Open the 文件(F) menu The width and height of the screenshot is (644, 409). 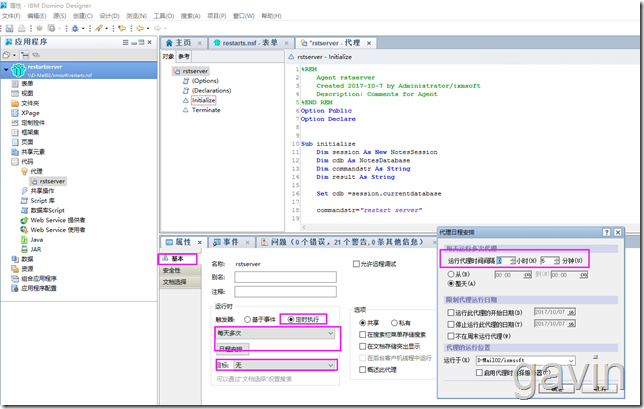[11, 16]
